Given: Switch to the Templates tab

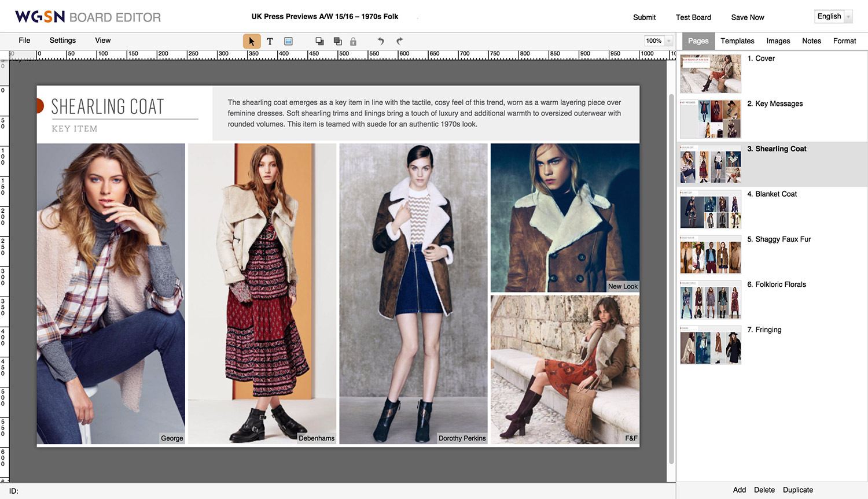Looking at the screenshot, I should click(x=737, y=41).
